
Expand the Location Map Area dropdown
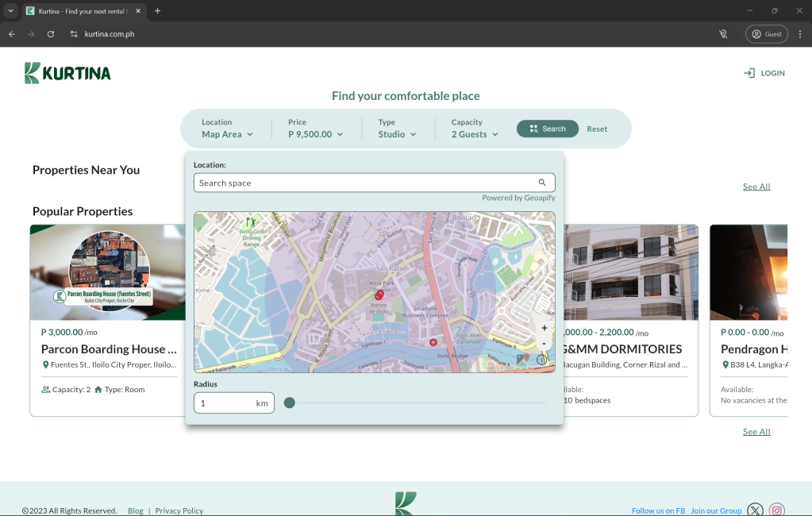pyautogui.click(x=227, y=134)
